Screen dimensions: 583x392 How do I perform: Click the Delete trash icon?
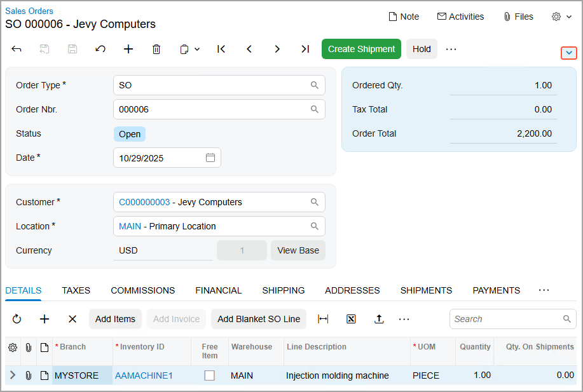pos(156,49)
